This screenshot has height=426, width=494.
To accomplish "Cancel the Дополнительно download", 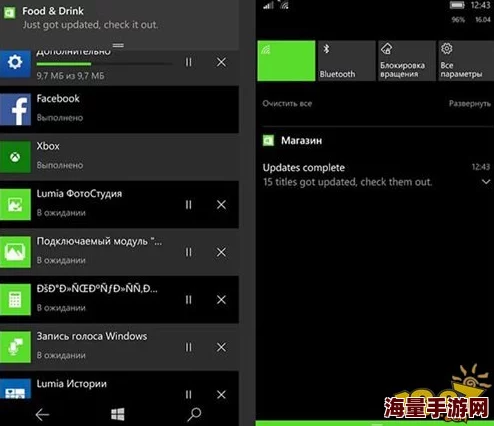I will pos(221,62).
